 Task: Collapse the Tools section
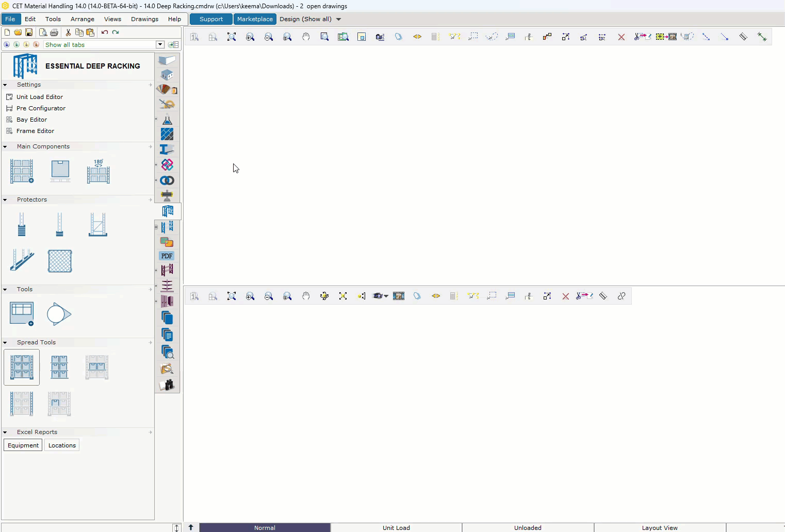click(x=5, y=289)
